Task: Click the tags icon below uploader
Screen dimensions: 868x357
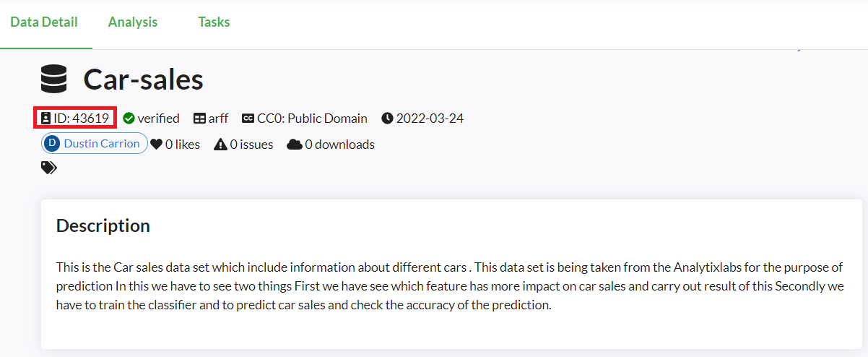Action: [x=48, y=168]
